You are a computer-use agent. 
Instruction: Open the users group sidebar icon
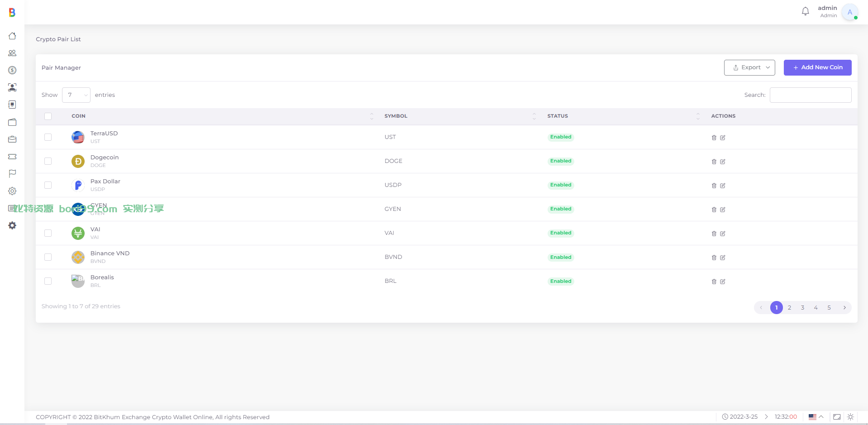(12, 53)
